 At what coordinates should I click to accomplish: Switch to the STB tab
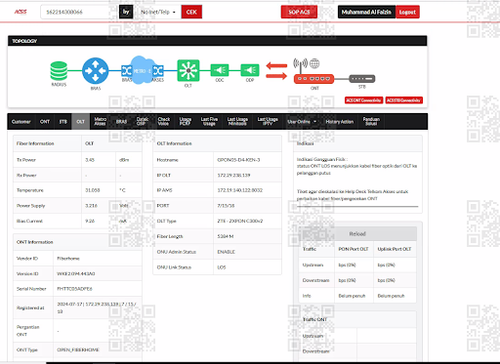pos(63,122)
